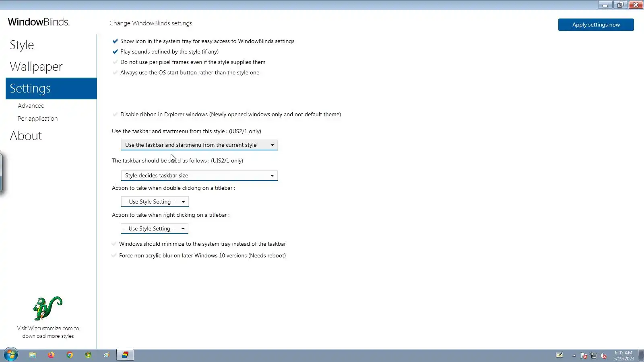
Task: Open the paint palette taskbar icon
Action: [x=106, y=355]
